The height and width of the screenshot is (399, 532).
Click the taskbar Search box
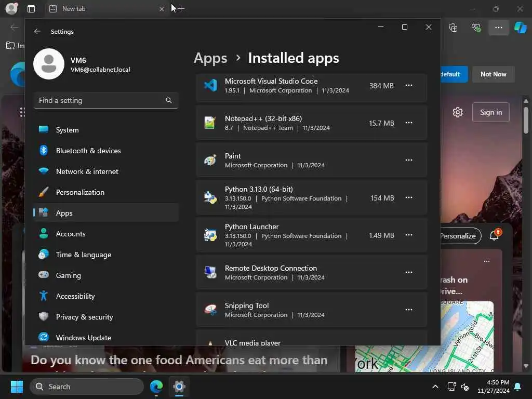click(87, 387)
